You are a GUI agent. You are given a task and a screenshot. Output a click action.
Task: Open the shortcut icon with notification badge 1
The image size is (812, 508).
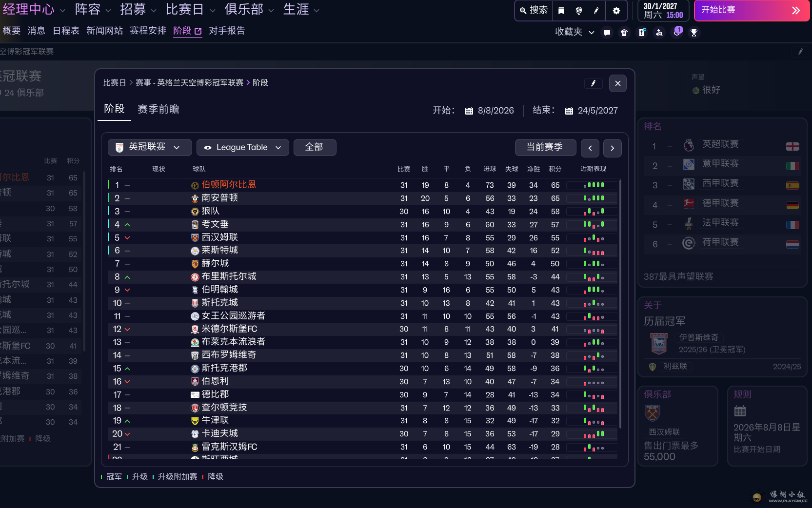tap(677, 32)
